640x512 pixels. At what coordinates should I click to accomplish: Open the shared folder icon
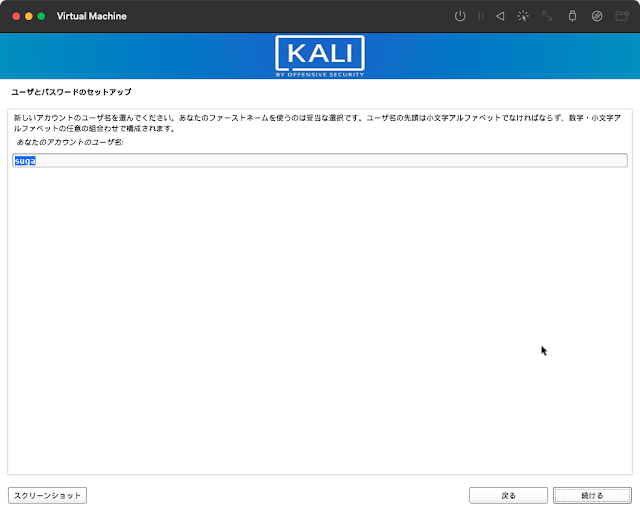tap(622, 16)
